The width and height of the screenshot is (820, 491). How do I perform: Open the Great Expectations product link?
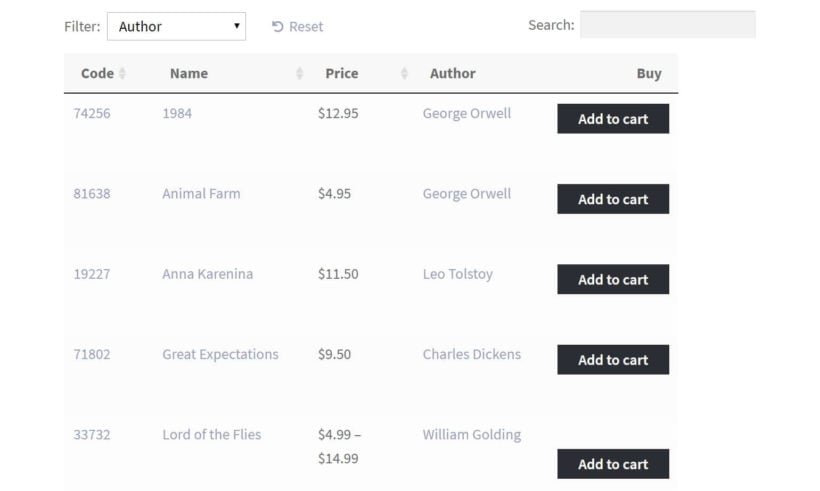point(220,355)
